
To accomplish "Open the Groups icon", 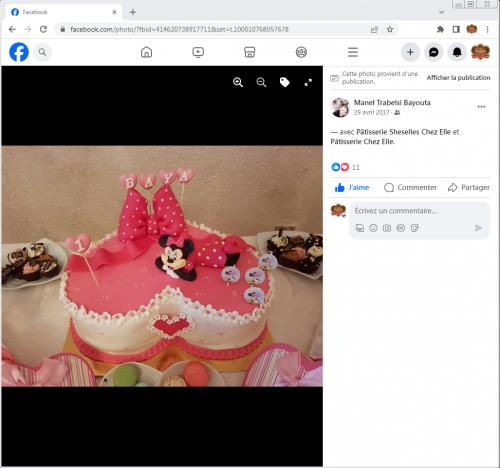I will pos(301,52).
